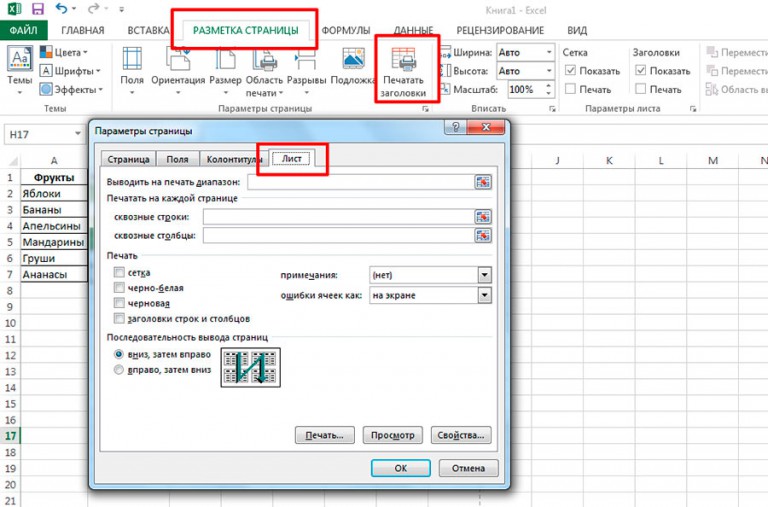The height and width of the screenshot is (507, 768).
Task: Switch to the ГЛАВНАЯ ribbon tab
Action: (x=83, y=30)
